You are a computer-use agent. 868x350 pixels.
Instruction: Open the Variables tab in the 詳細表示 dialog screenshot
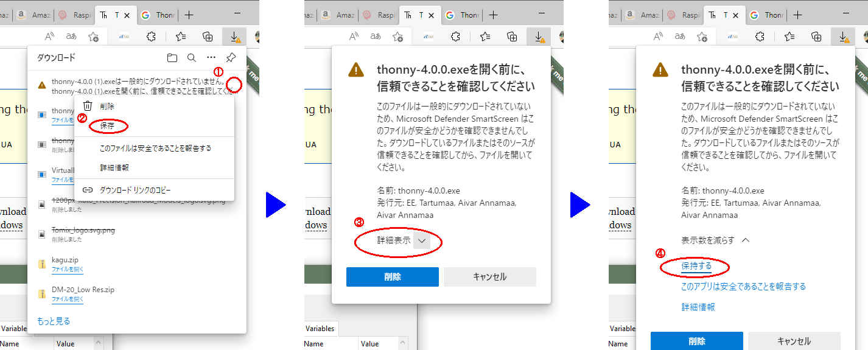pyautogui.click(x=321, y=329)
